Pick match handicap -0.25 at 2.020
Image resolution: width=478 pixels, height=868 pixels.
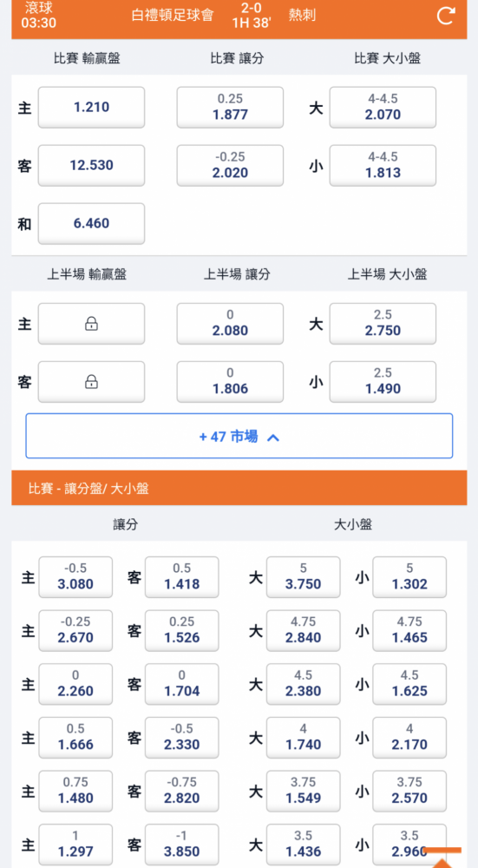230,166
